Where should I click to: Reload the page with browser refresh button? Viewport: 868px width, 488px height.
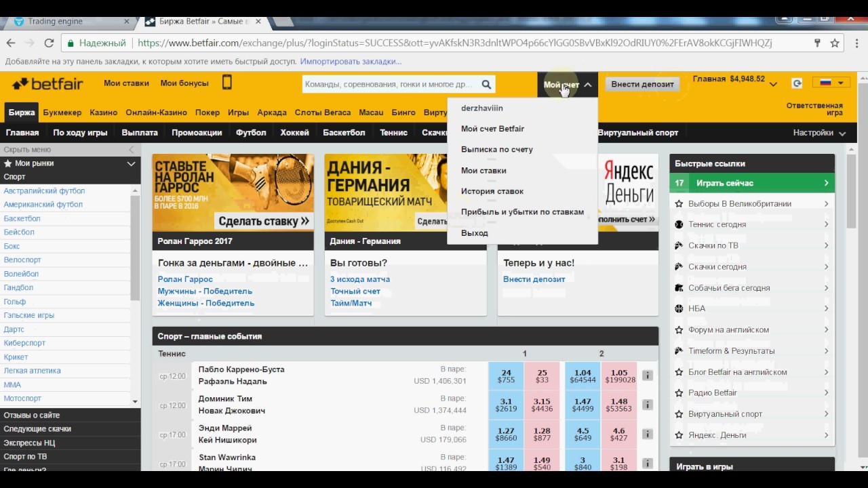pyautogui.click(x=49, y=43)
